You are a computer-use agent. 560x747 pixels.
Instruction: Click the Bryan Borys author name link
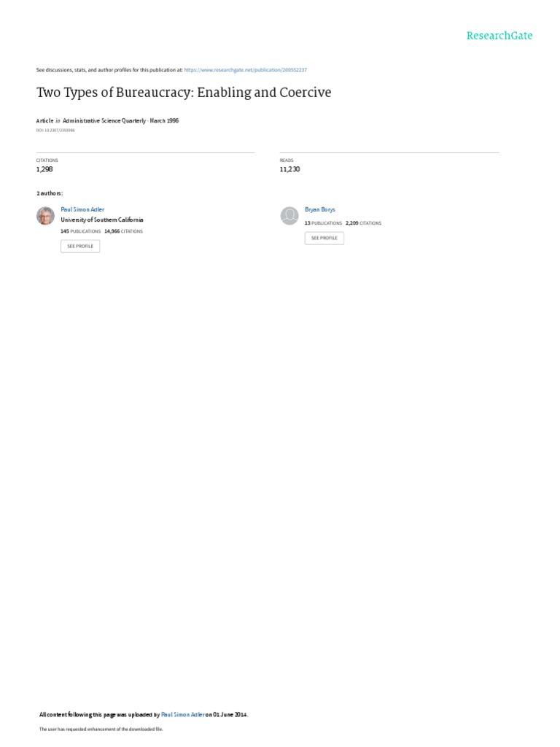tap(320, 209)
